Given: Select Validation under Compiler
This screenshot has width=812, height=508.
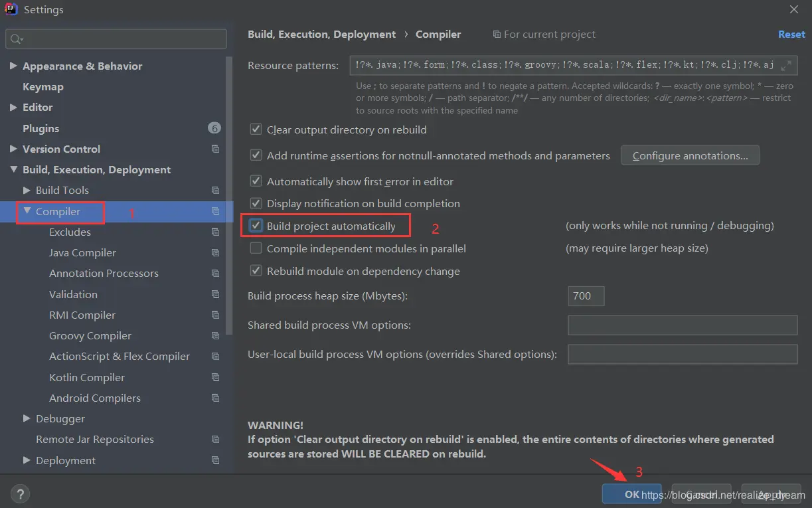Looking at the screenshot, I should tap(73, 294).
